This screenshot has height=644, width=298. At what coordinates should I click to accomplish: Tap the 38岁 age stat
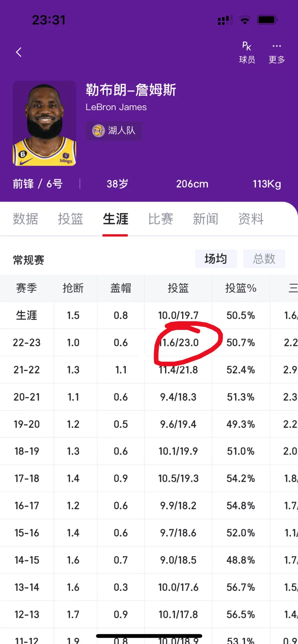pos(117,184)
